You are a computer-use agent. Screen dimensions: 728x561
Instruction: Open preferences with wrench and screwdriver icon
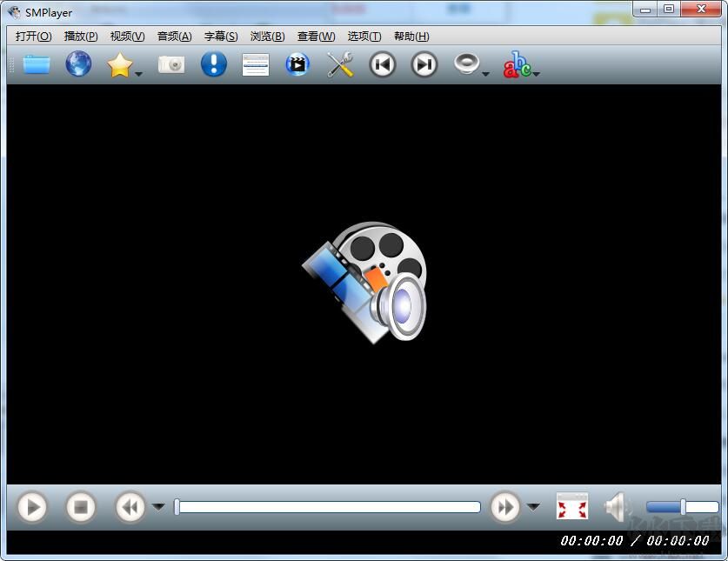(340, 64)
